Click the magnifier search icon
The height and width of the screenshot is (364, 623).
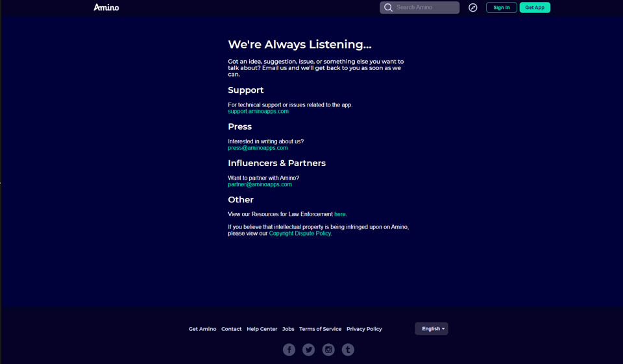click(388, 8)
